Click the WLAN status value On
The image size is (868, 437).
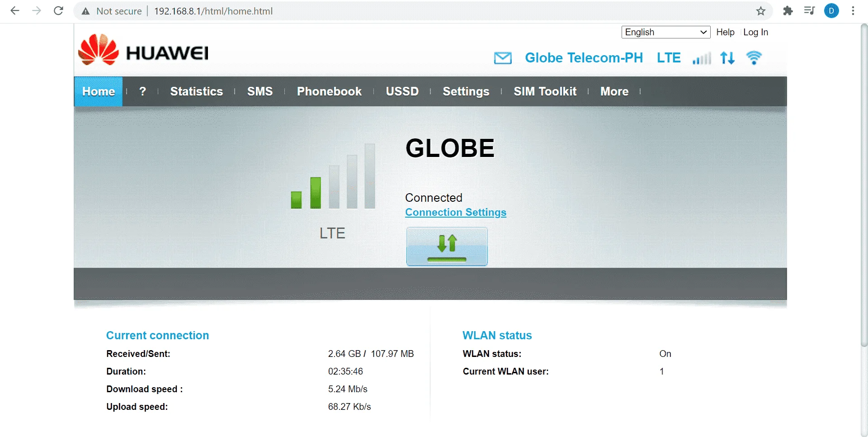665,354
